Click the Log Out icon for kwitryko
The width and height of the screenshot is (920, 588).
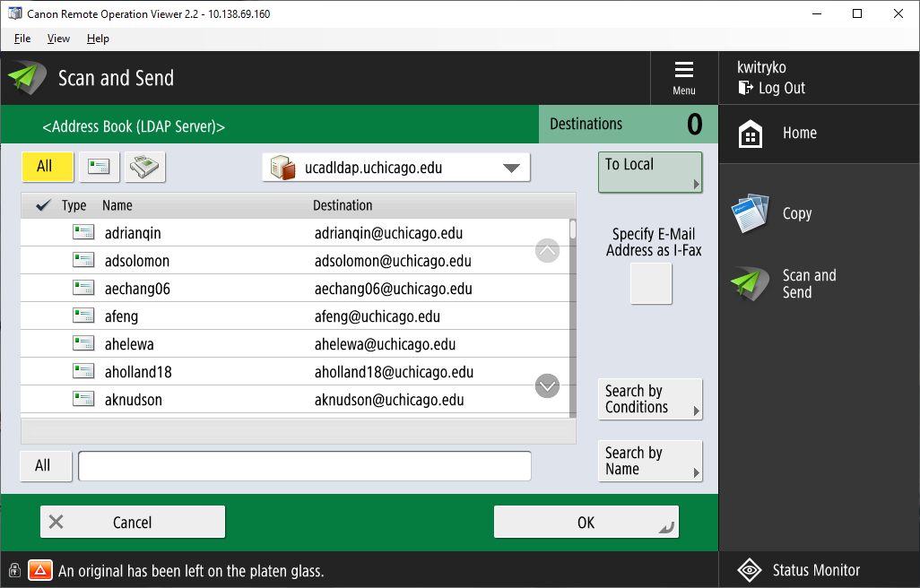pos(745,88)
